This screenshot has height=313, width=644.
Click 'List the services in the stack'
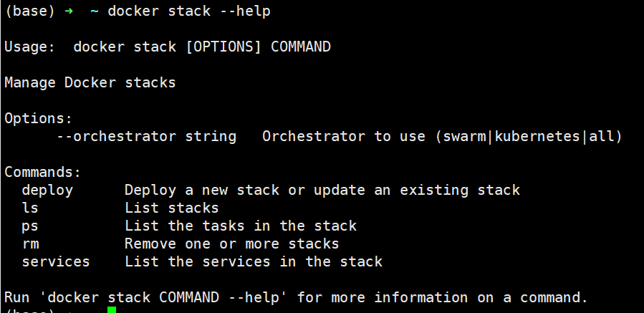(254, 261)
